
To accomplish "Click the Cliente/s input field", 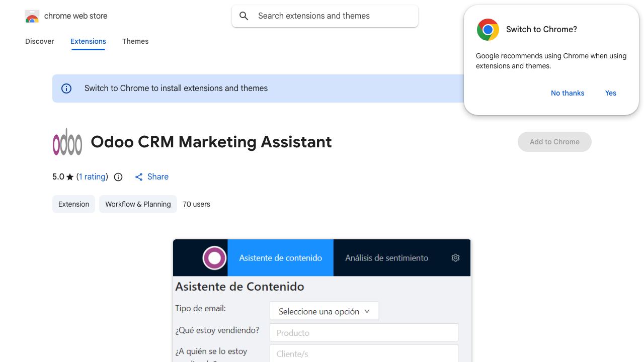I will pos(364,353).
